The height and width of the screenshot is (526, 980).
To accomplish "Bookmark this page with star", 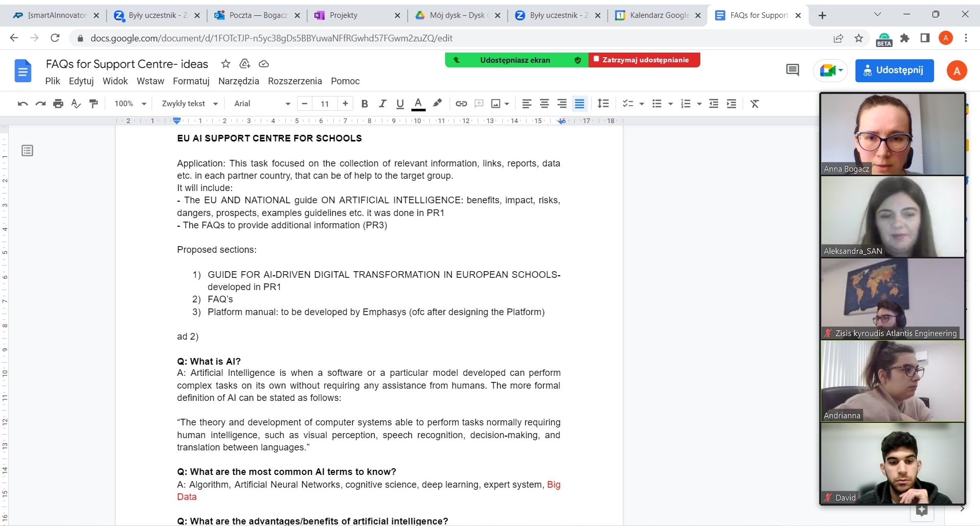I will coord(859,38).
